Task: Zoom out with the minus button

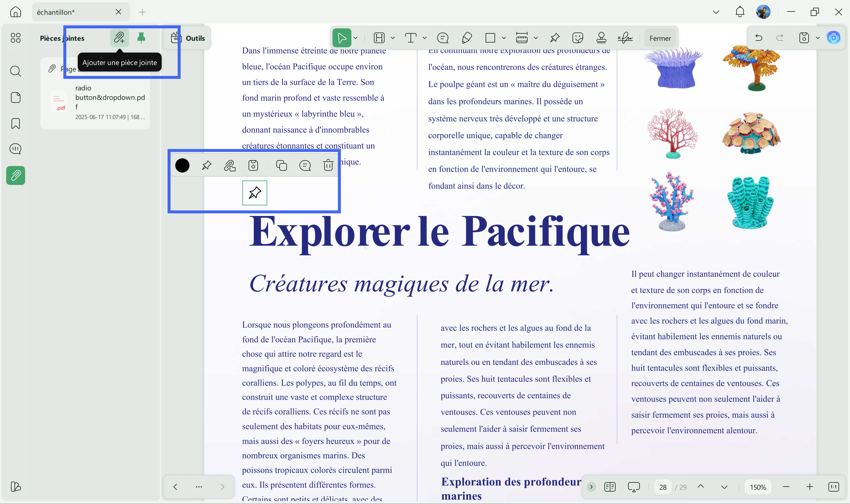Action: point(786,487)
